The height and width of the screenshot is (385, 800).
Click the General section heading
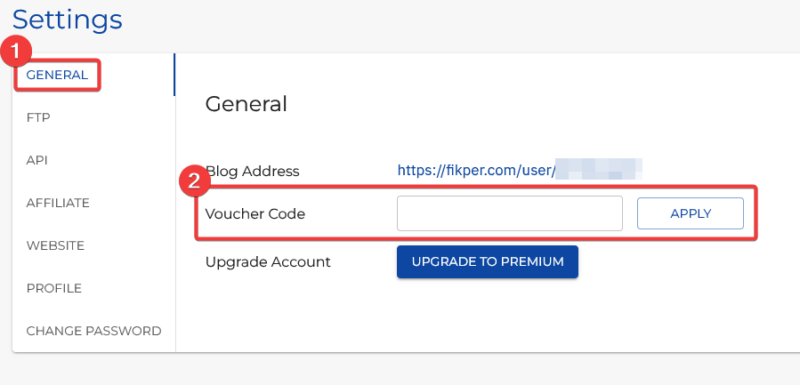[x=246, y=104]
